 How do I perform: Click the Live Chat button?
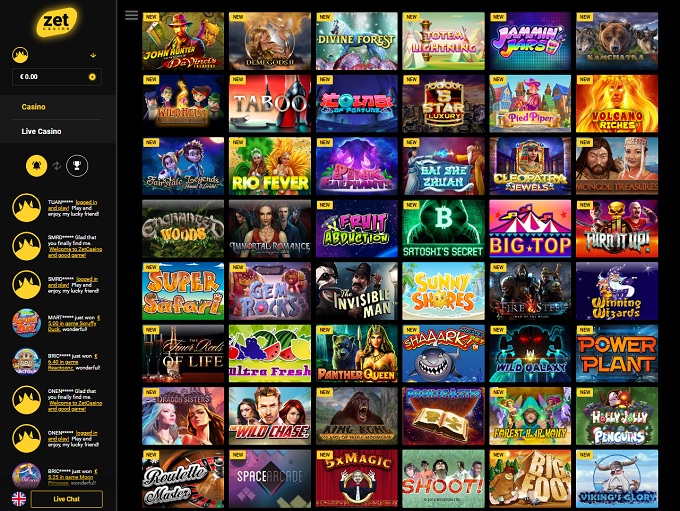point(67,499)
